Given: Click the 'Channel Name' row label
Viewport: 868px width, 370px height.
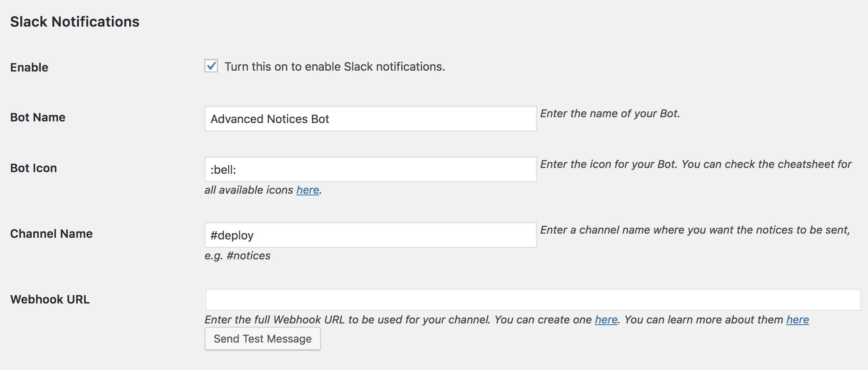Looking at the screenshot, I should click(52, 234).
